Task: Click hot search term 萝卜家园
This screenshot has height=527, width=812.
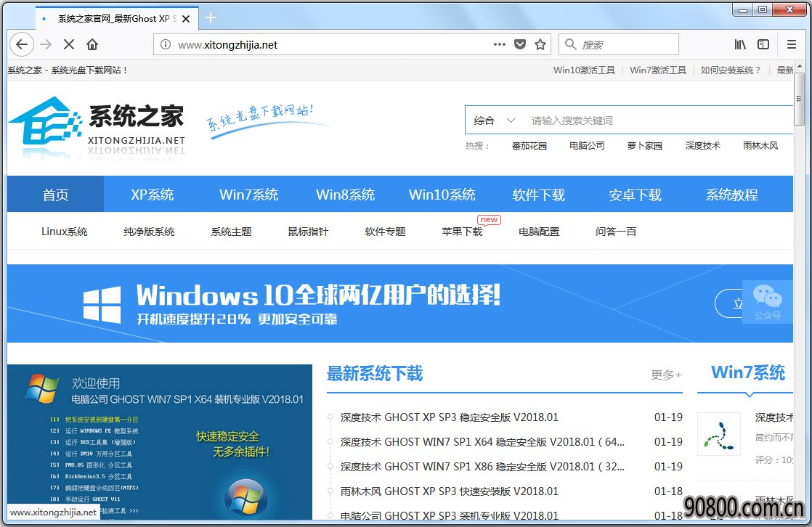Action: point(645,145)
